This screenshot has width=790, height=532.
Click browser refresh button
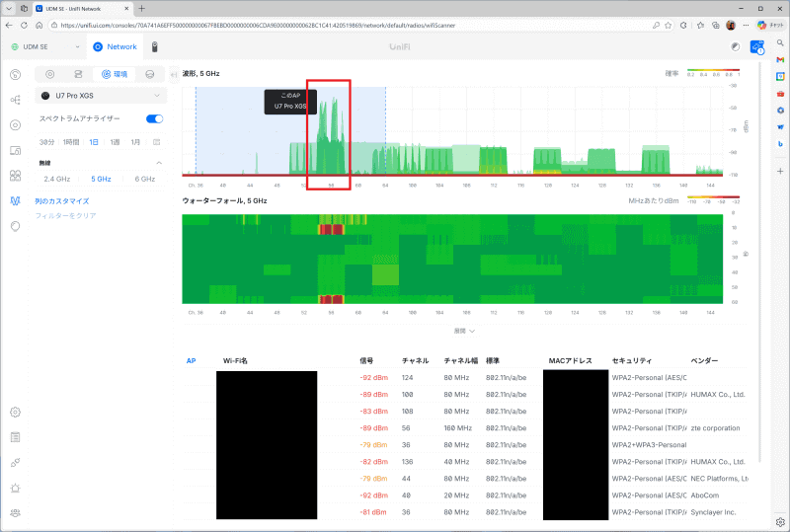(x=24, y=26)
